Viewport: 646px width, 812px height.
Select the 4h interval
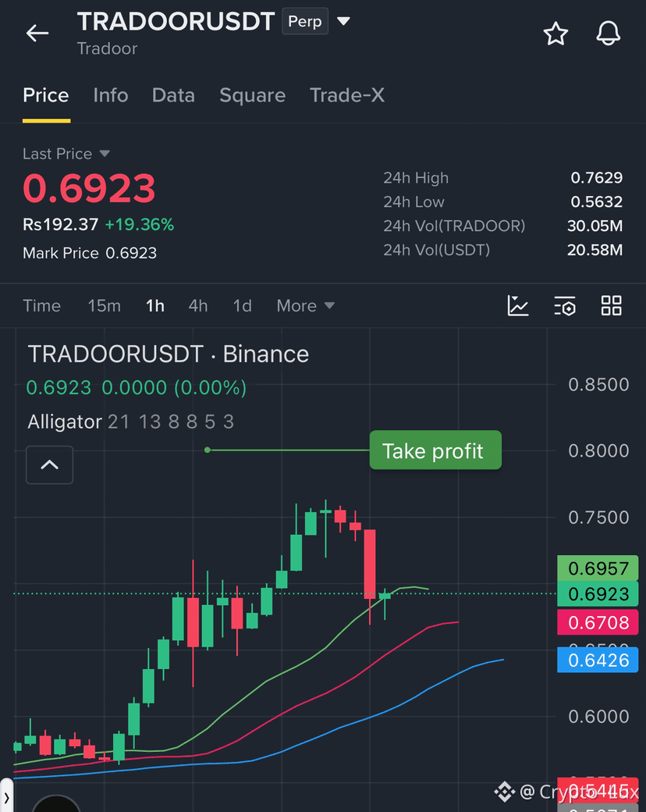point(197,305)
